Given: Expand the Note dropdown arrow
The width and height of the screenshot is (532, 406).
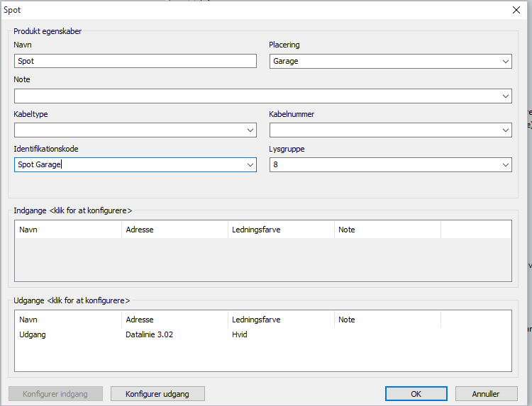Looking at the screenshot, I should coord(506,96).
